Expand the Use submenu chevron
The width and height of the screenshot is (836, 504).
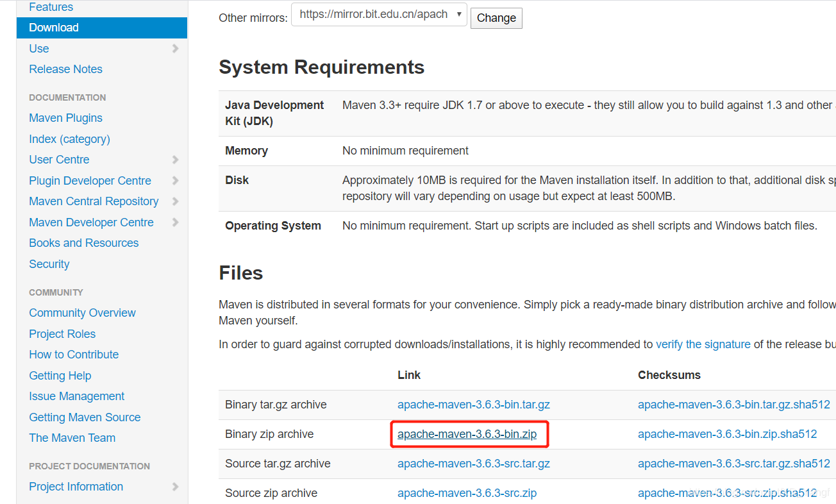coord(175,49)
